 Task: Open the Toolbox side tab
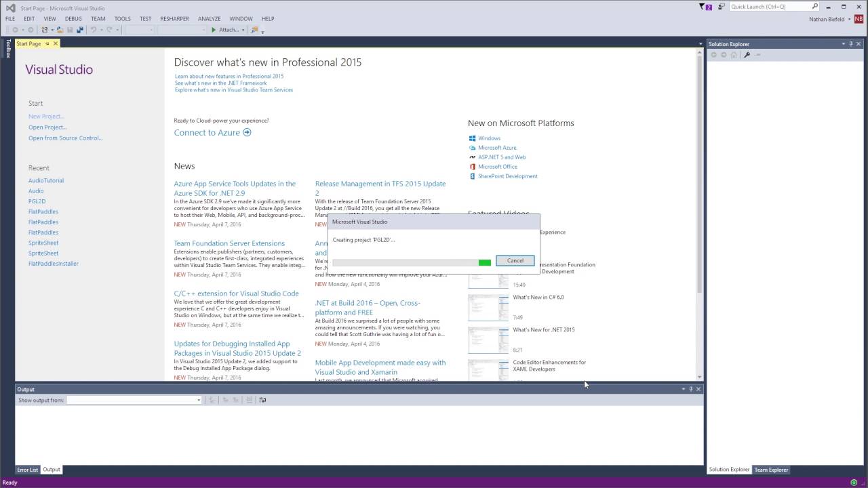click(8, 48)
